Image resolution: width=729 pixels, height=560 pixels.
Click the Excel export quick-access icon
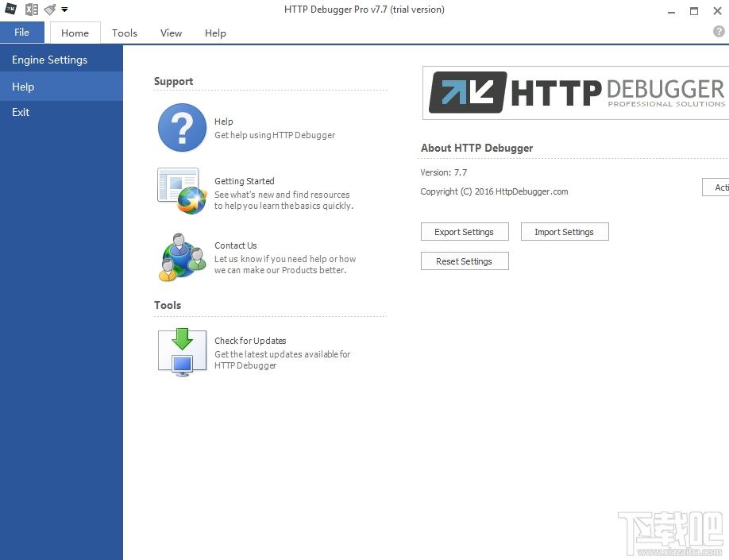pyautogui.click(x=32, y=9)
